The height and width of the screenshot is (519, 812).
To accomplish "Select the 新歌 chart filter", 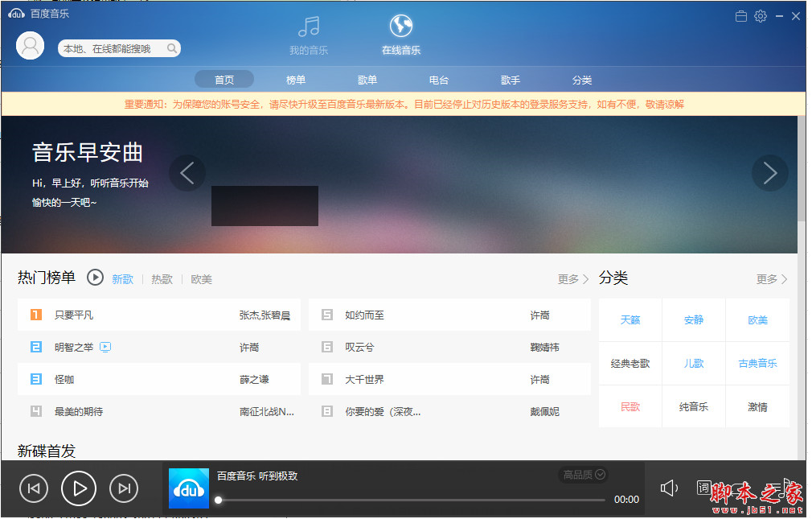I will point(123,279).
